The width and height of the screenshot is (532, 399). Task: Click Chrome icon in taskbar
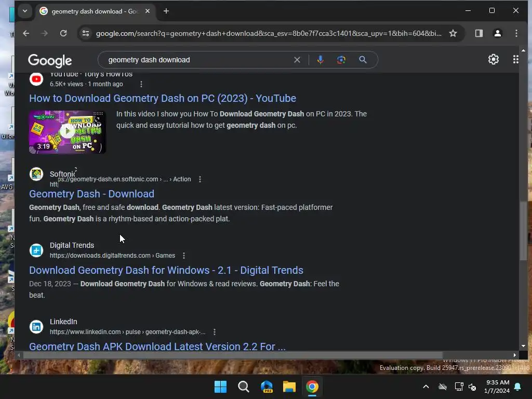click(x=312, y=387)
